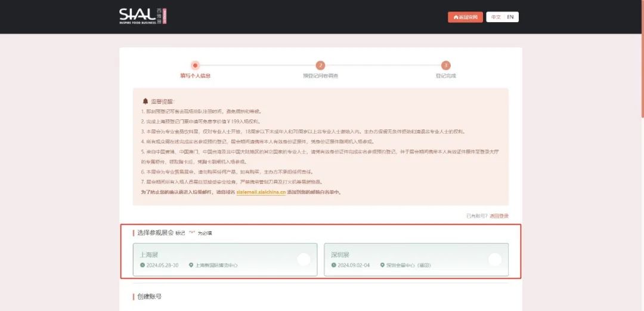Image resolution: width=644 pixels, height=311 pixels.
Task: Click the home icon on 返回官网 button
Action: [456, 17]
